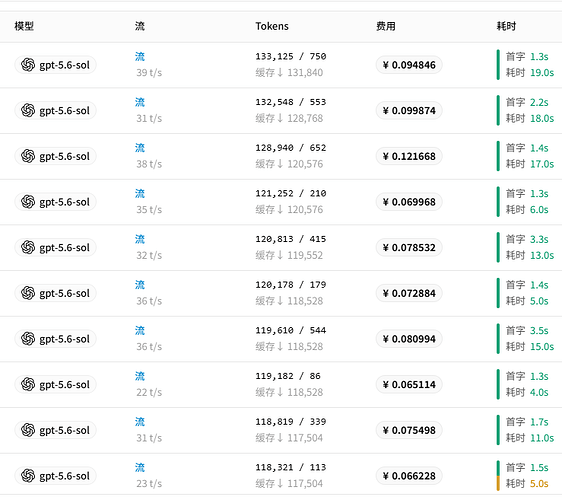Click the OpenAI icon in the ¥0.099874 row
This screenshot has width=562, height=500.
[28, 110]
